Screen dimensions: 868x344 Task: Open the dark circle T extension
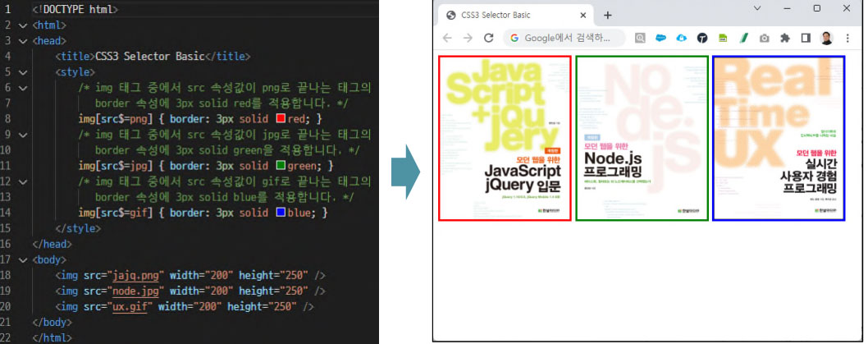pyautogui.click(x=702, y=39)
